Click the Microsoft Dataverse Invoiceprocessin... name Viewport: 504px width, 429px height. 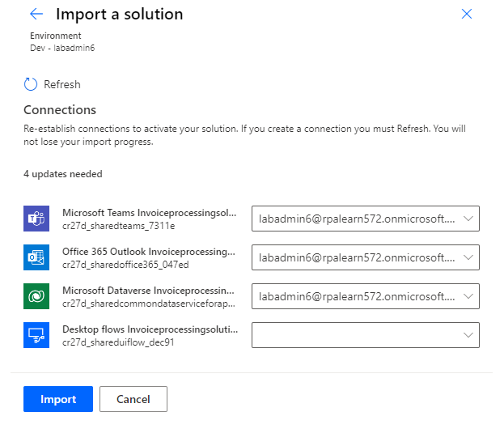[148, 291]
